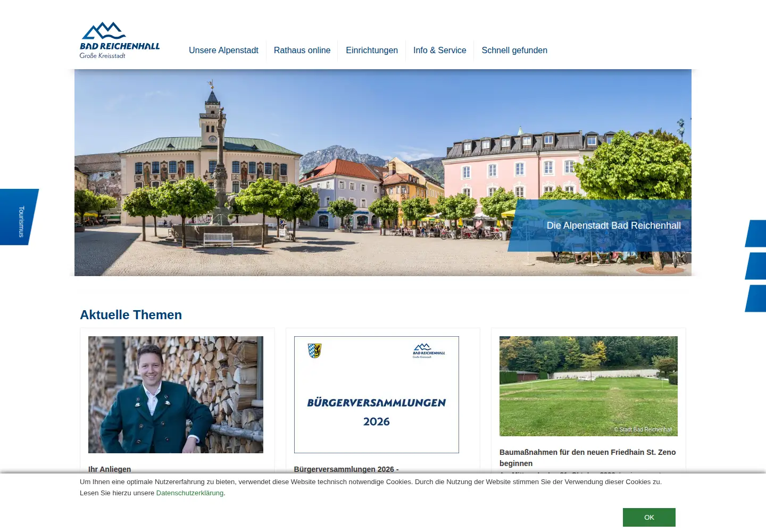766x532 pixels.
Task: Open the Einrichtungen menu
Action: tap(372, 51)
